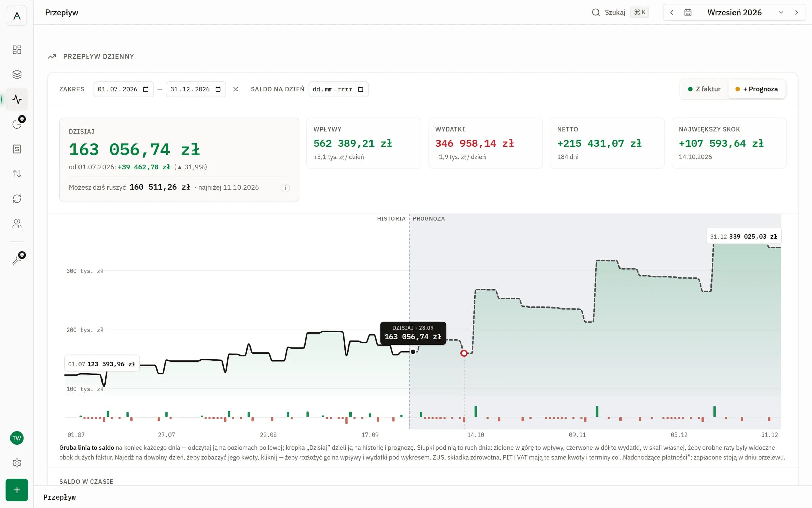This screenshot has width=812, height=508.
Task: Open the up-down arrows transfers sidebar icon
Action: [17, 174]
